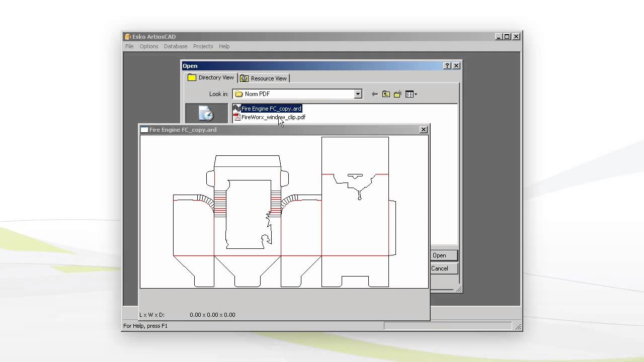Click the box design preview drawing
This screenshot has width=644, height=362.
284,212
